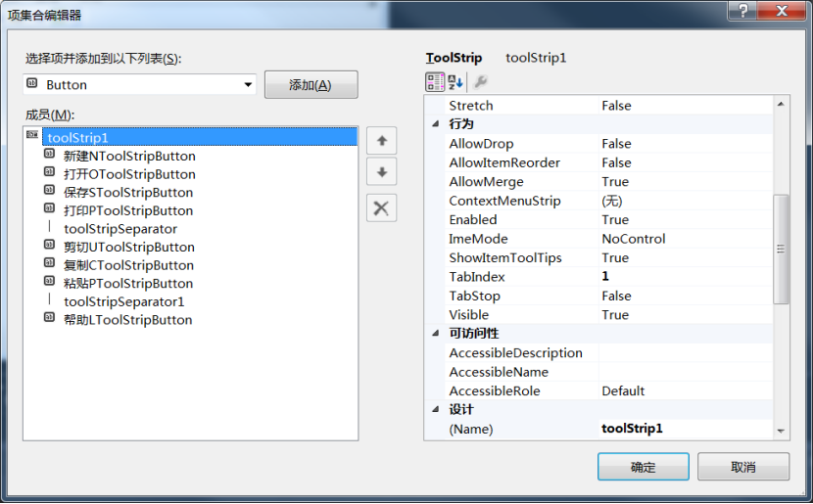
Task: Move selected member up
Action: tap(381, 141)
